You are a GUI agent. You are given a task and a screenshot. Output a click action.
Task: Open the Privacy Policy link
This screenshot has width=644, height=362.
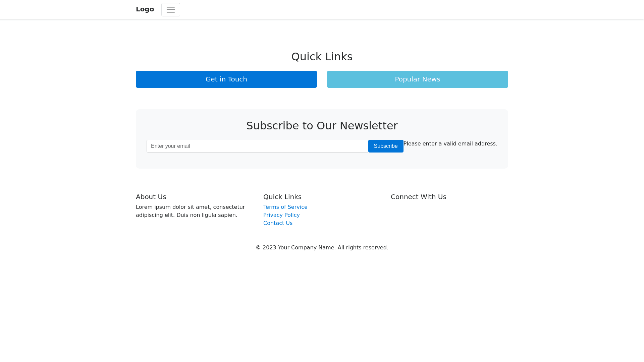tap(281, 215)
